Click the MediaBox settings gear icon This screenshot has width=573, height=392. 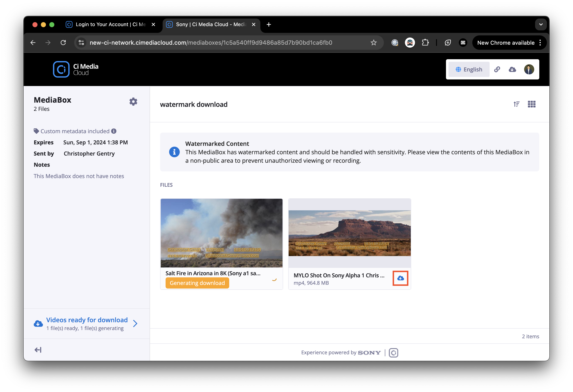[133, 102]
